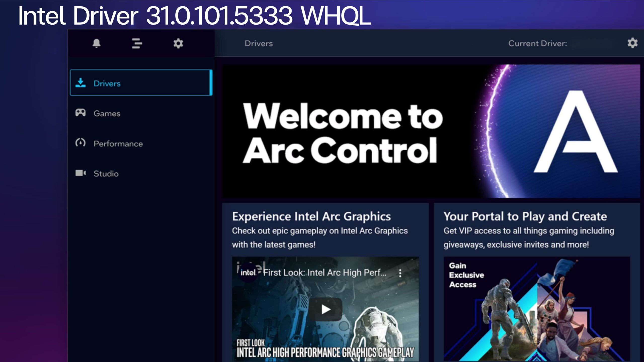Click the gear icon next to Current Driver
The width and height of the screenshot is (644, 362).
632,43
